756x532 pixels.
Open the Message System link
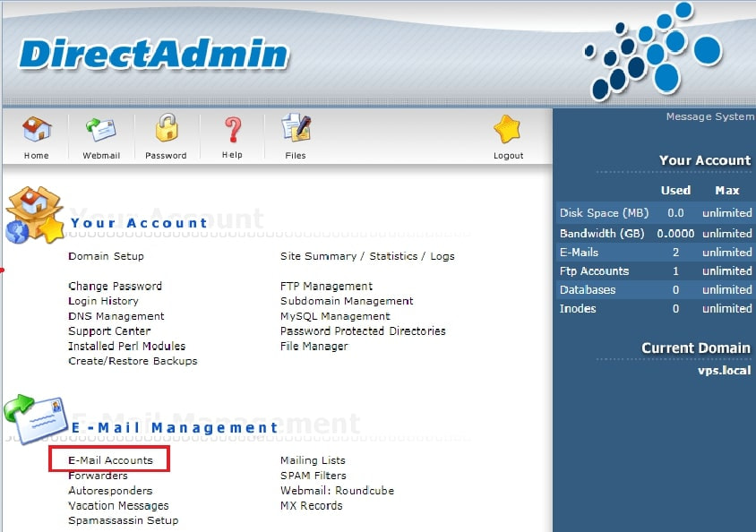(710, 116)
